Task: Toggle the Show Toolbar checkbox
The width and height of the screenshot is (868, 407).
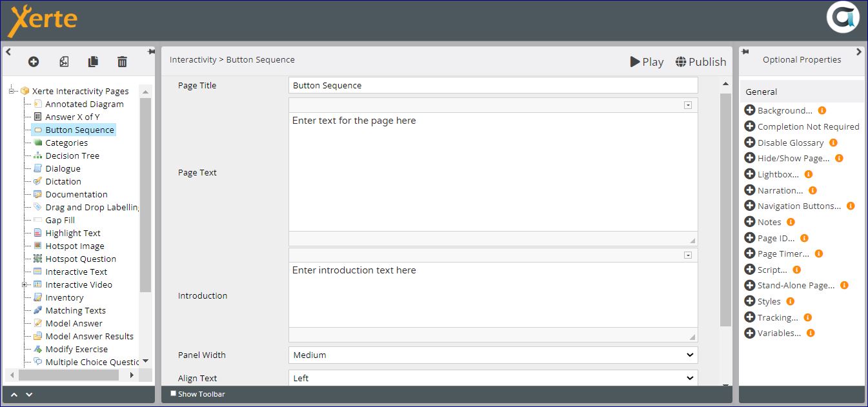Action: pyautogui.click(x=173, y=393)
